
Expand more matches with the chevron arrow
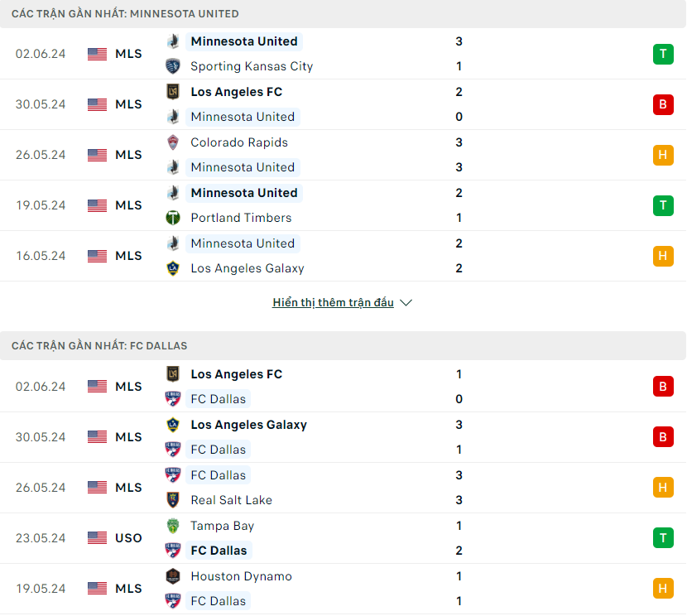[406, 303]
